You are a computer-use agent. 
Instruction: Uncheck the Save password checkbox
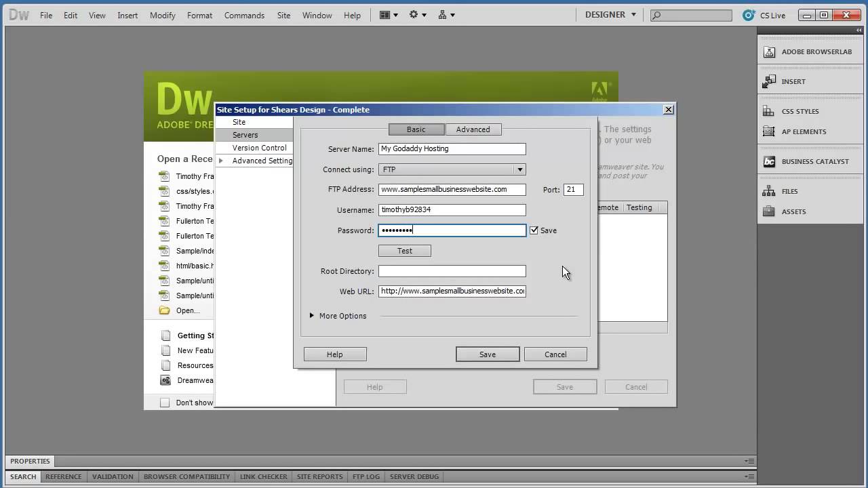pyautogui.click(x=534, y=230)
